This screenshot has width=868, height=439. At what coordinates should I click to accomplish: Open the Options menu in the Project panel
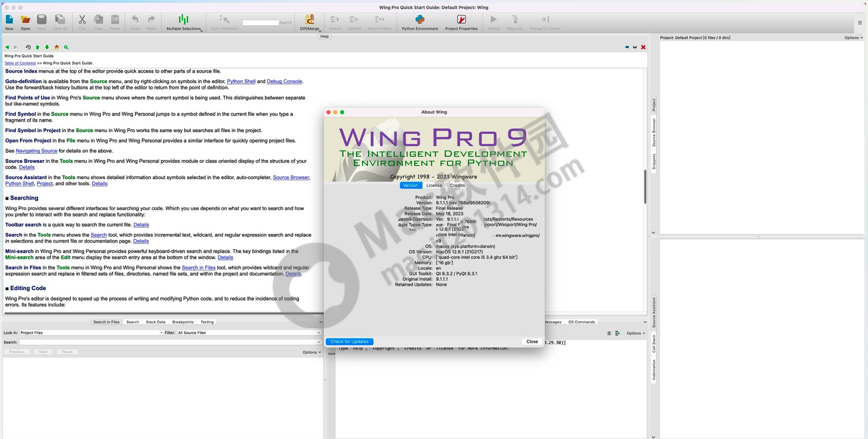click(854, 38)
